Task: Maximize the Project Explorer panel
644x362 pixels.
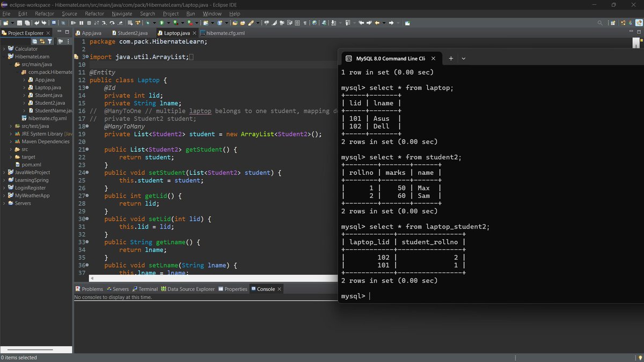Action: pos(68,32)
